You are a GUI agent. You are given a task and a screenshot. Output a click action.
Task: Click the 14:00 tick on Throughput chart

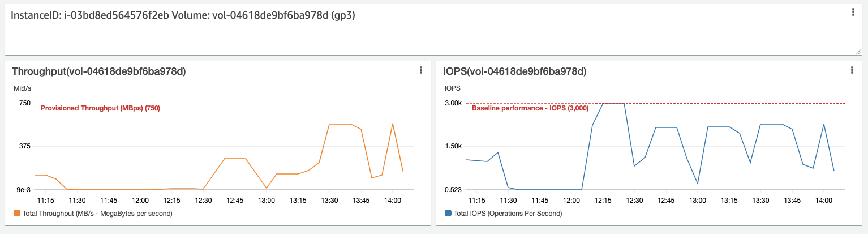(393, 201)
